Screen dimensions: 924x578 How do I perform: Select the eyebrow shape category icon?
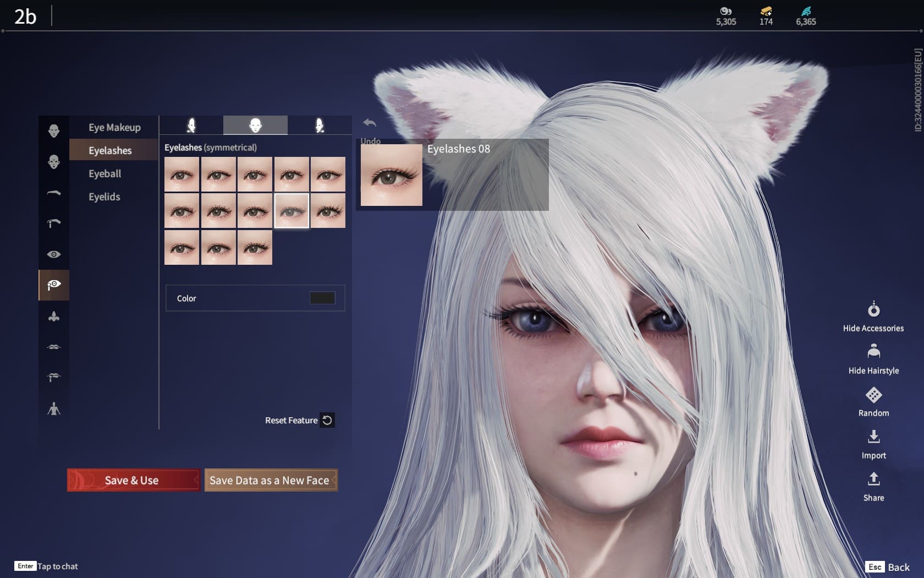[x=54, y=193]
